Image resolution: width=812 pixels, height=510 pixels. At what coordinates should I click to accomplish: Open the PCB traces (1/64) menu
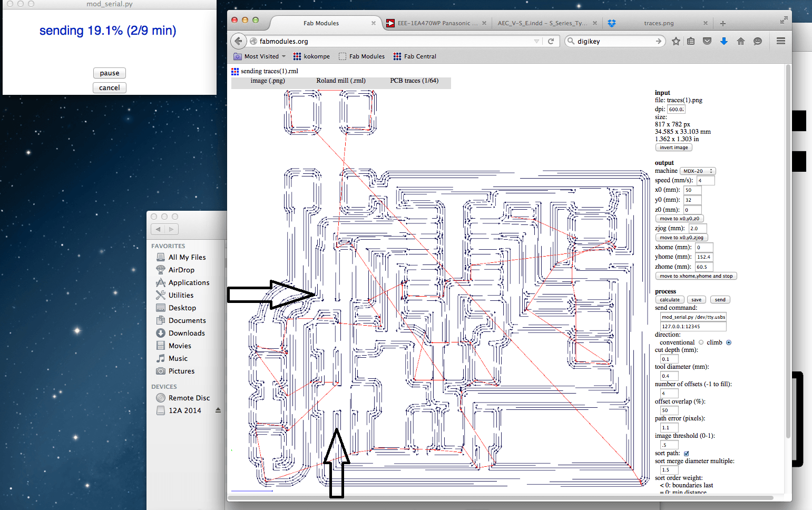(414, 81)
